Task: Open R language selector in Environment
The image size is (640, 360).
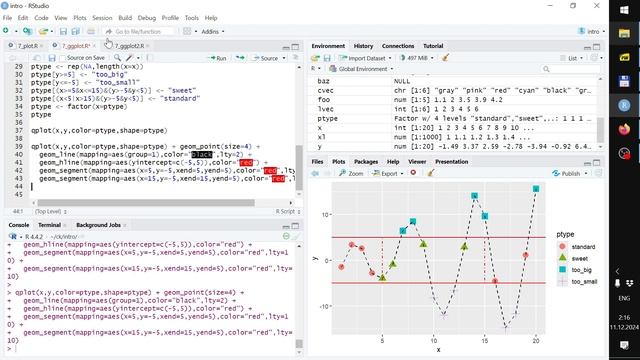Action: (315, 69)
